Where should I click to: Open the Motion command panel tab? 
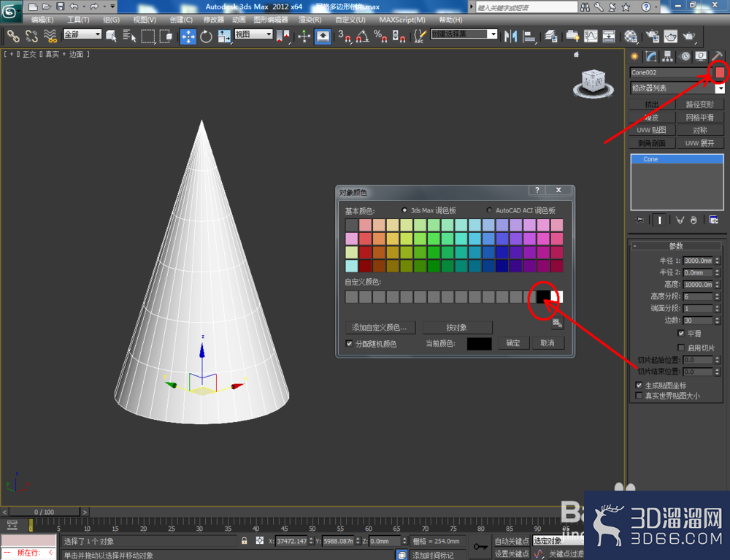(x=685, y=56)
